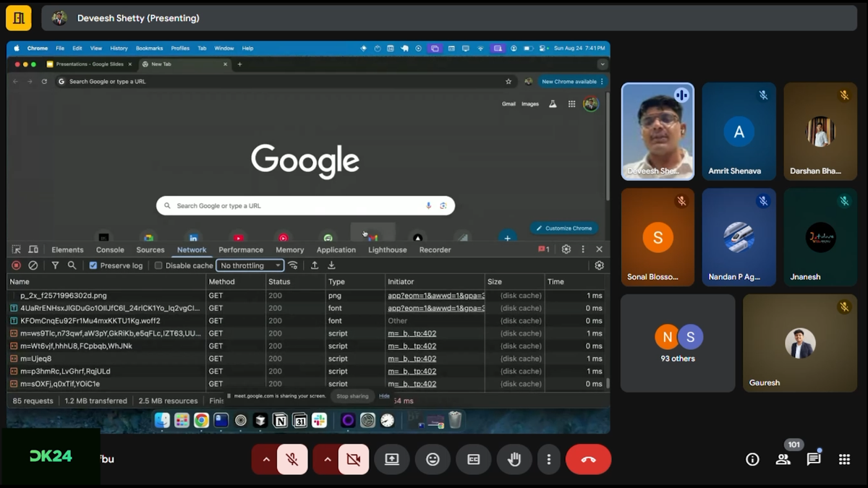The image size is (868, 488).
Task: Enable the Disable cache checkbox
Action: (x=158, y=265)
